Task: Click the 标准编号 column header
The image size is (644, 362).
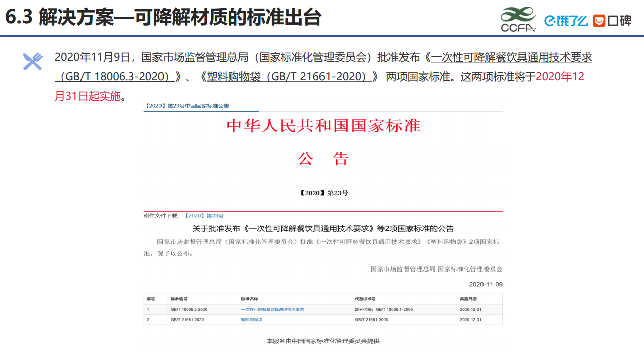Action: 179,299
